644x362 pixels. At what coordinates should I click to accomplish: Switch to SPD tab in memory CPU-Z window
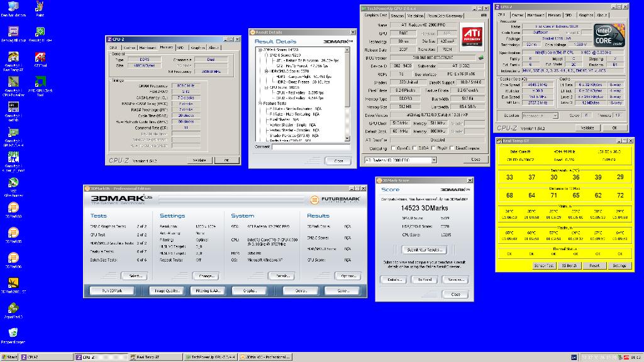(180, 48)
